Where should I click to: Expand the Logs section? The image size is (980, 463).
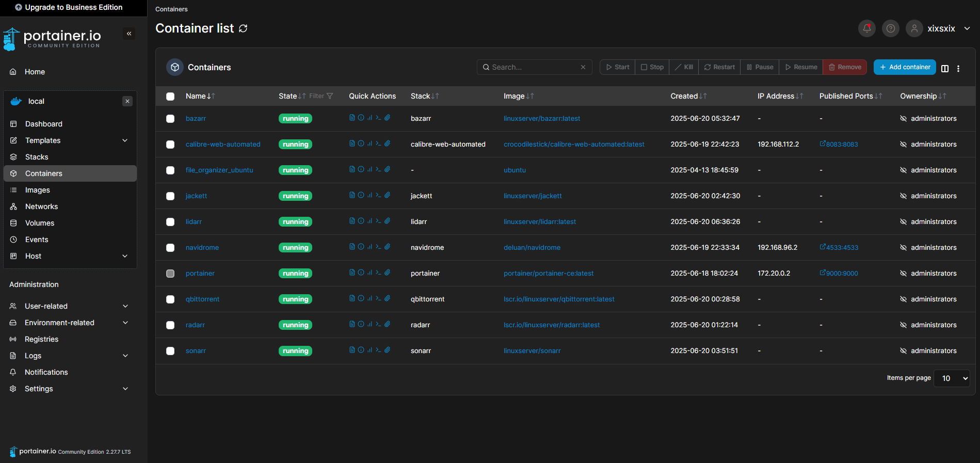[x=70, y=356]
